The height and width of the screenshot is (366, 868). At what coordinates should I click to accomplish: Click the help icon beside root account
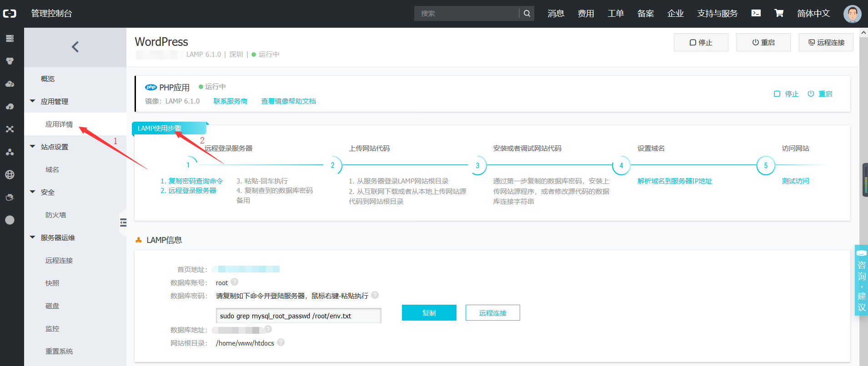(235, 282)
